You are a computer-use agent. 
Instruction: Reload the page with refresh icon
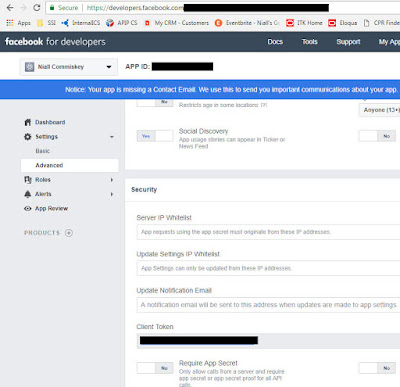coord(37,7)
